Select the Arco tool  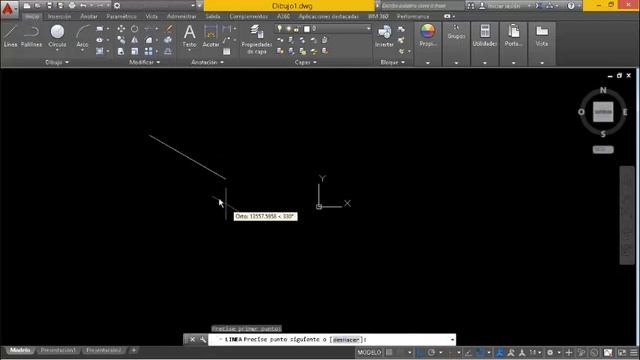(x=82, y=37)
